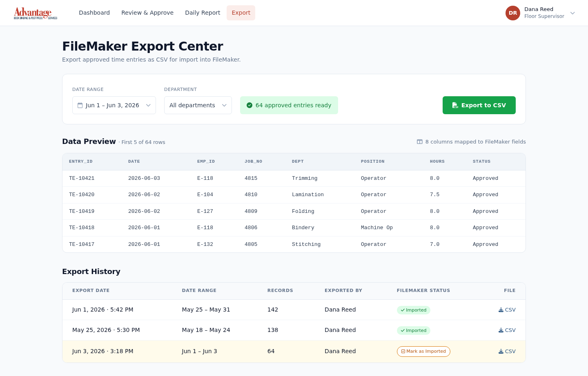The height and width of the screenshot is (376, 588).
Task: Open the All departments dropdown
Action: pos(198,105)
